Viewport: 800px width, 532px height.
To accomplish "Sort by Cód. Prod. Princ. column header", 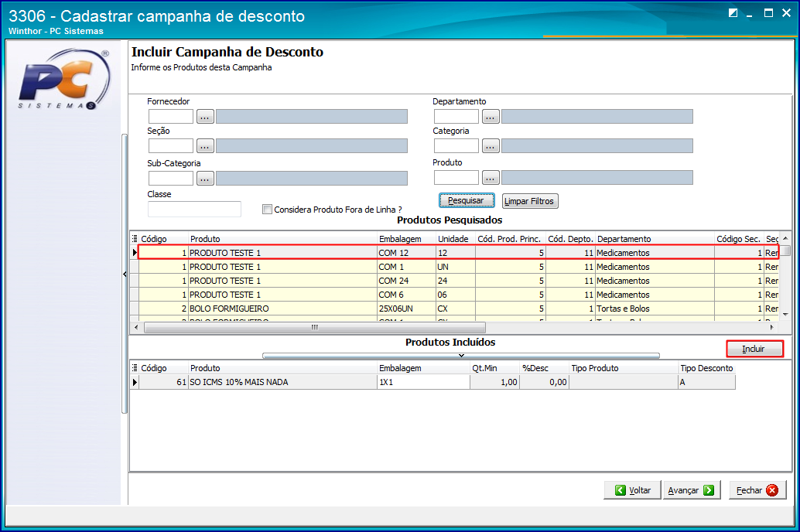I will coord(510,239).
